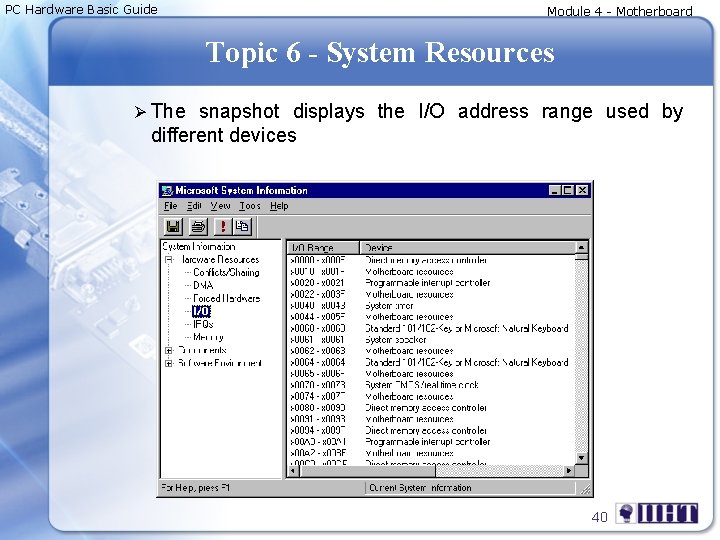720x540 pixels.
Task: Select Components in the tree
Action: click(202, 350)
